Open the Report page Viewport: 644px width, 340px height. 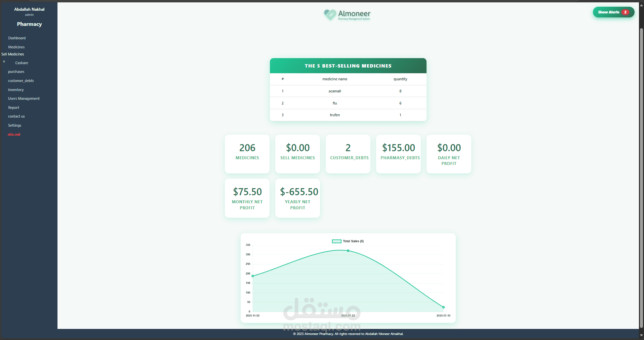13,107
